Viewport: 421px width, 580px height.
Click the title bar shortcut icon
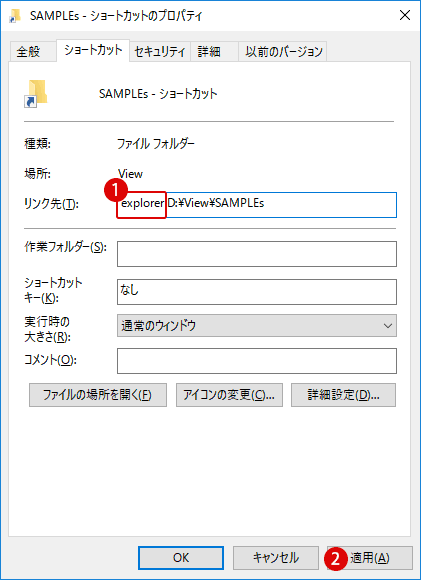point(15,16)
